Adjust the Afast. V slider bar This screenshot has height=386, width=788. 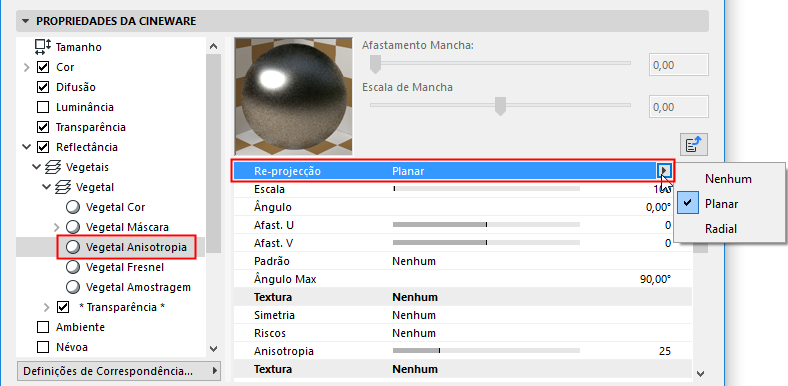(x=486, y=243)
